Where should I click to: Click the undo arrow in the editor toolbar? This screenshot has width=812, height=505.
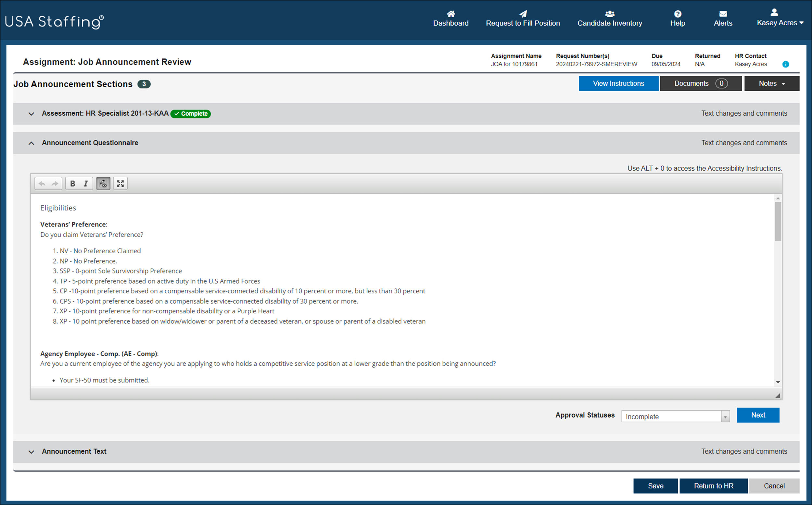click(x=42, y=183)
